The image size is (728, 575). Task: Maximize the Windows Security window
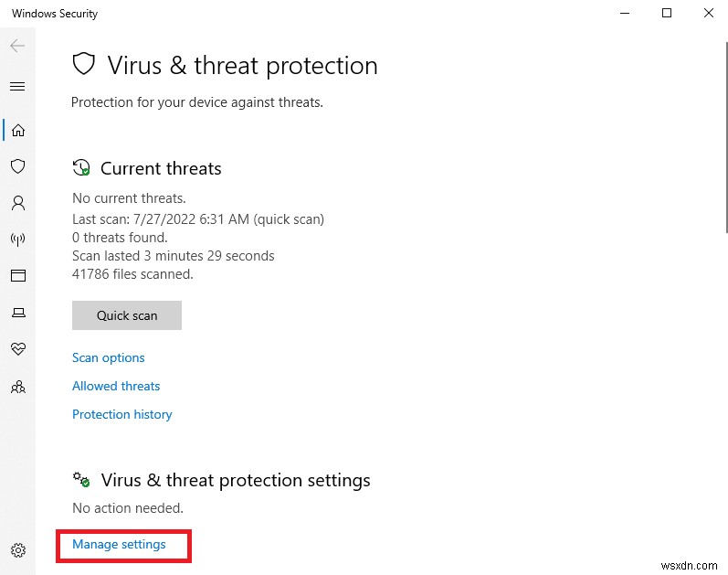[666, 14]
